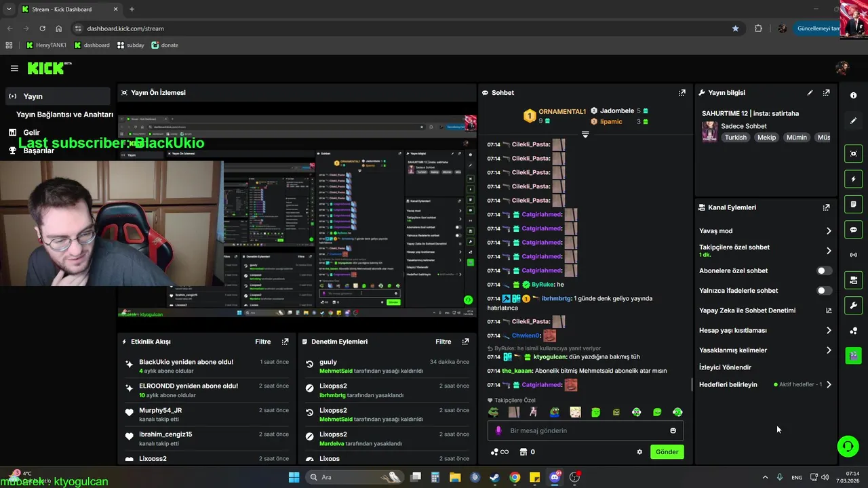Open the HenryTANK1 bookmark
The height and width of the screenshot is (488, 868).
(46, 45)
